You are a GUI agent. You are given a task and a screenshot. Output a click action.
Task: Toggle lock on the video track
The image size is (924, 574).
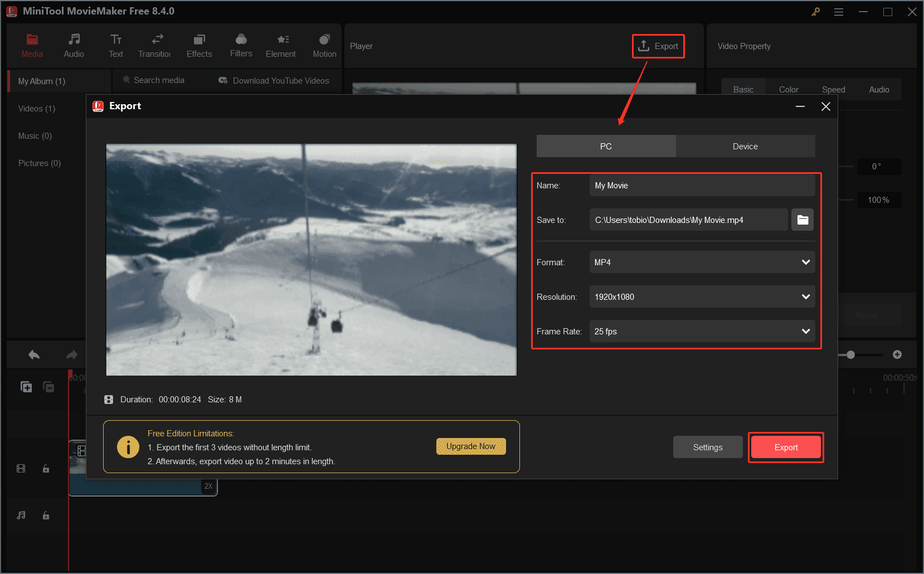pyautogui.click(x=46, y=468)
